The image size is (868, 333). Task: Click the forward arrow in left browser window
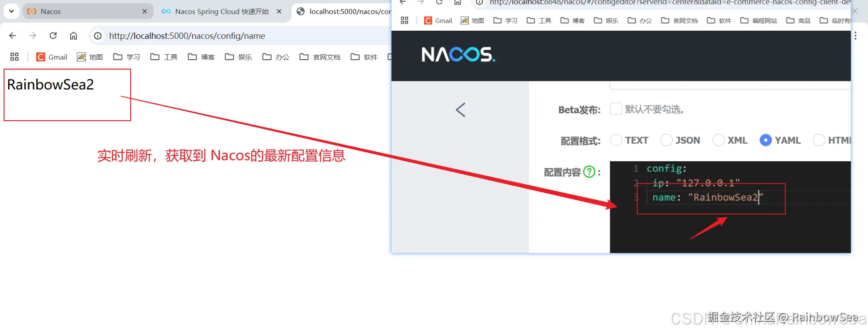33,36
